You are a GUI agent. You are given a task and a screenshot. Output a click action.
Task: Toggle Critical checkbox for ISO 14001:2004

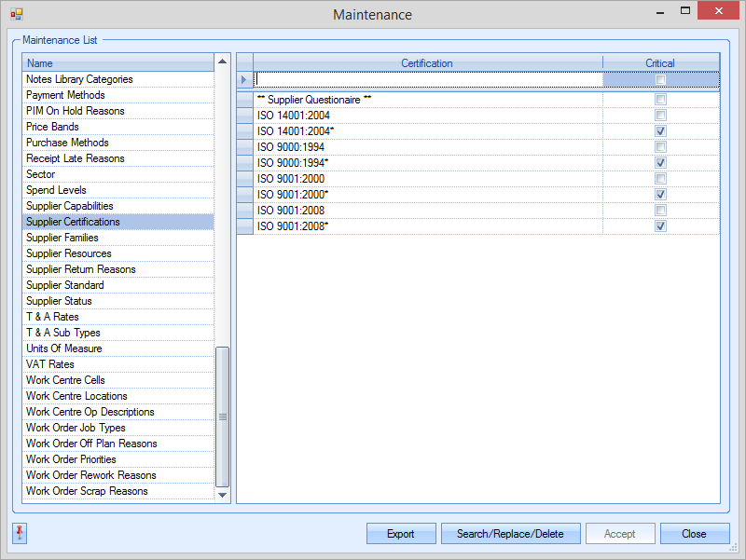[x=660, y=116]
